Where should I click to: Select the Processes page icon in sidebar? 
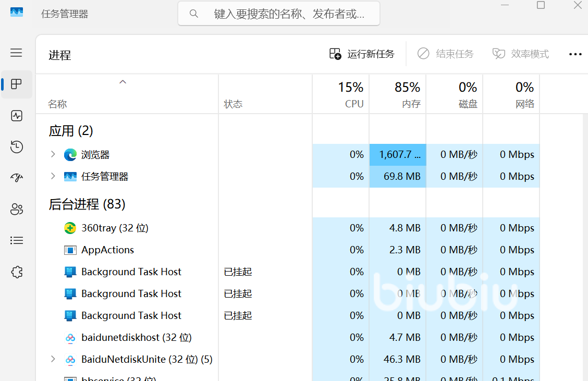[x=17, y=84]
